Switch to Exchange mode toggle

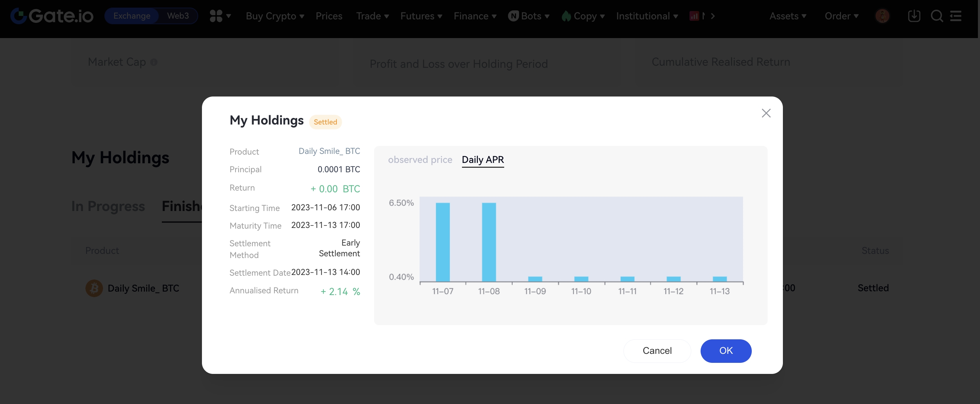132,16
